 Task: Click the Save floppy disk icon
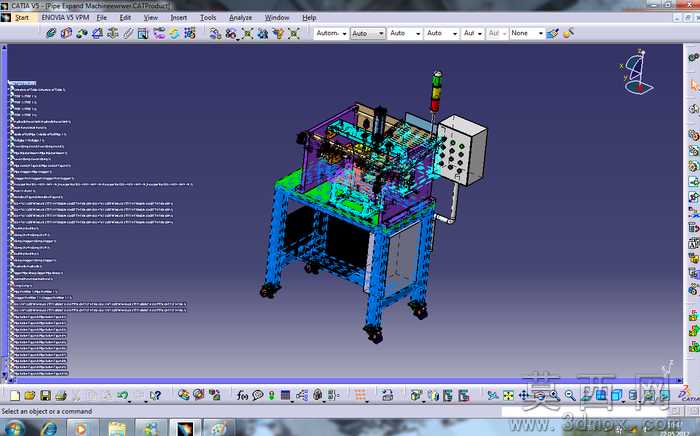(45, 395)
